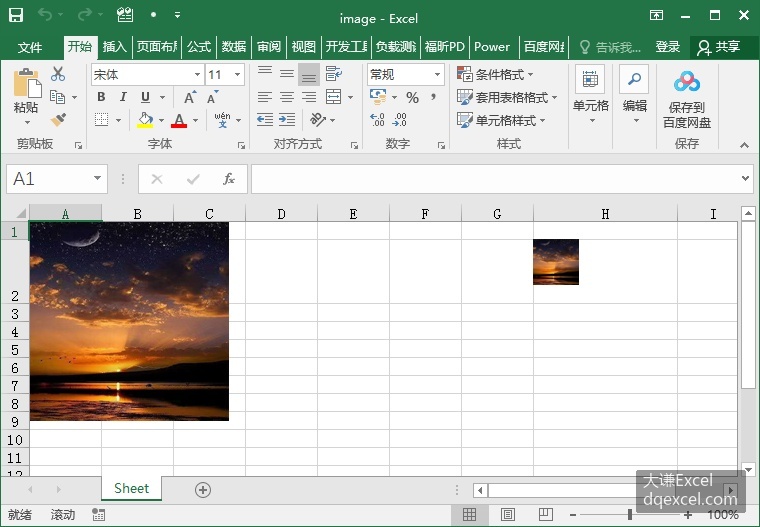Align text to top of cell
Screen dimensions: 760x527
click(x=265, y=74)
